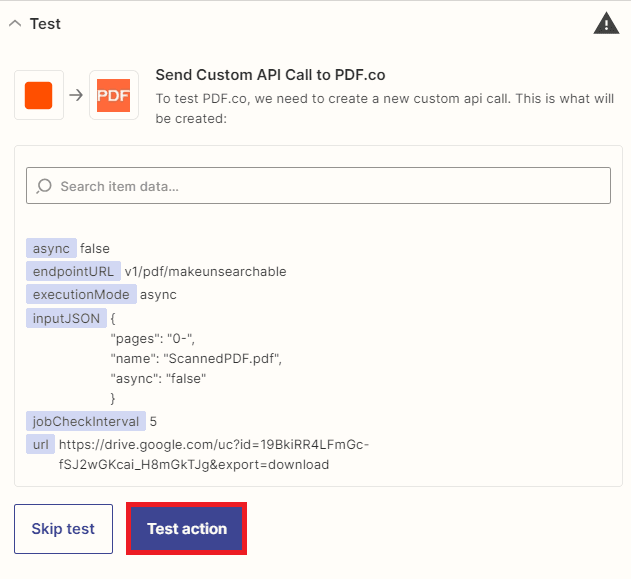Click the Test action button
Image resolution: width=631 pixels, height=579 pixels.
coord(187,529)
